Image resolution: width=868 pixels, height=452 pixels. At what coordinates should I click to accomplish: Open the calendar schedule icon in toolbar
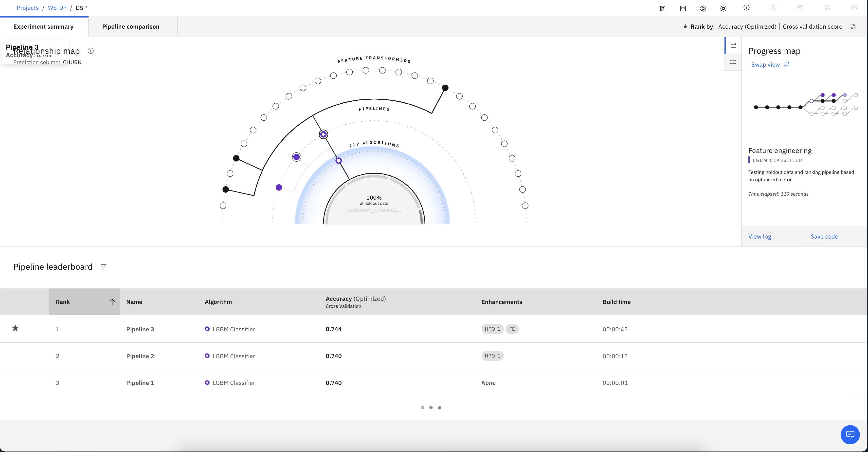coord(683,8)
